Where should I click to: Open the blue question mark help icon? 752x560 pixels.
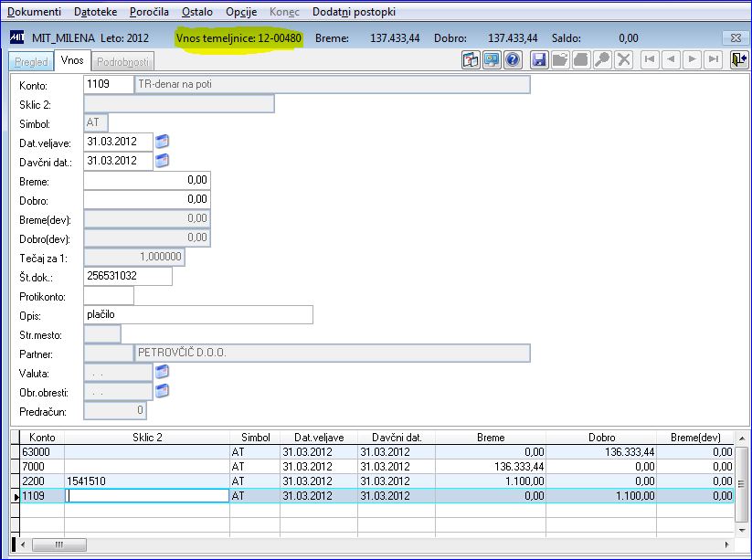pos(513,60)
